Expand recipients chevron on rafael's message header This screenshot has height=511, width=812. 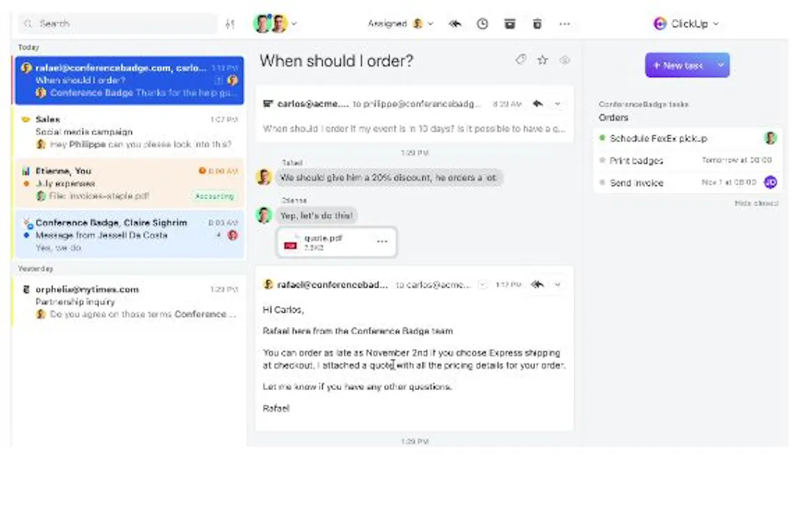pos(482,285)
